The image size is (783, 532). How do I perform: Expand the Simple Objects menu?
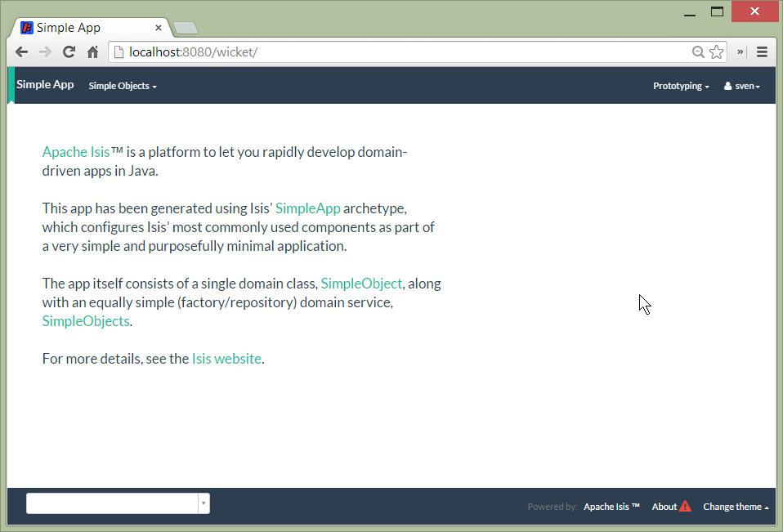click(x=123, y=86)
